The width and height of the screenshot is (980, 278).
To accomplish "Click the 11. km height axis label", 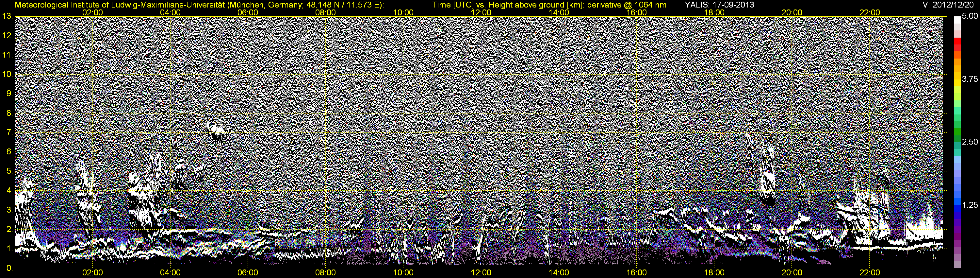I will pyautogui.click(x=7, y=55).
